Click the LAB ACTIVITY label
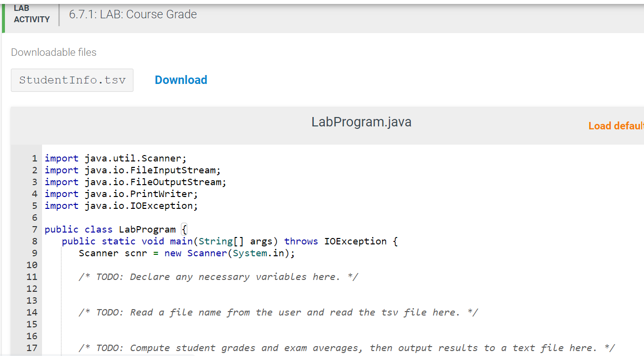This screenshot has width=644, height=356. tap(32, 14)
